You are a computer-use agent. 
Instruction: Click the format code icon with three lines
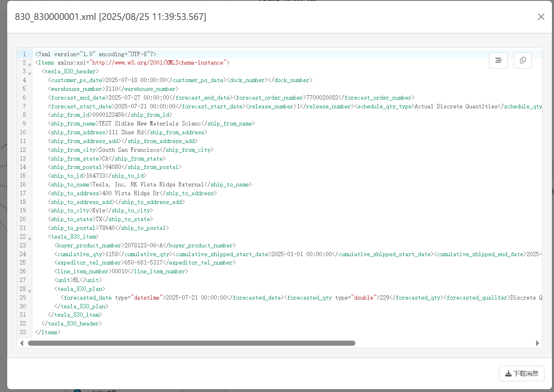[498, 61]
